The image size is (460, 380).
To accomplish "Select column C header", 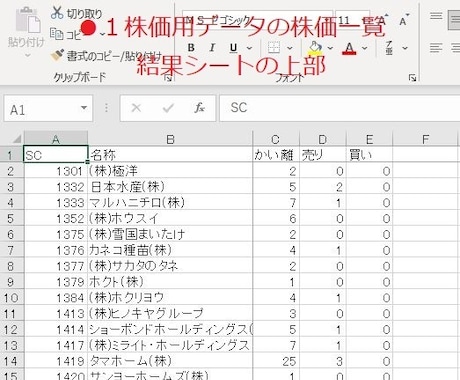I will click(275, 139).
